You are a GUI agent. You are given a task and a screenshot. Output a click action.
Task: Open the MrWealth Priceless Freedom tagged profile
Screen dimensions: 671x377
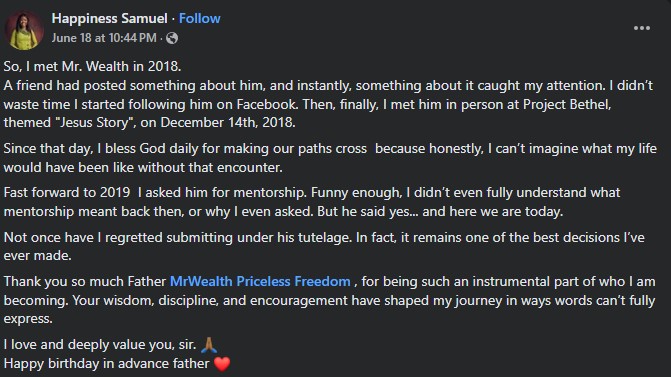point(260,282)
